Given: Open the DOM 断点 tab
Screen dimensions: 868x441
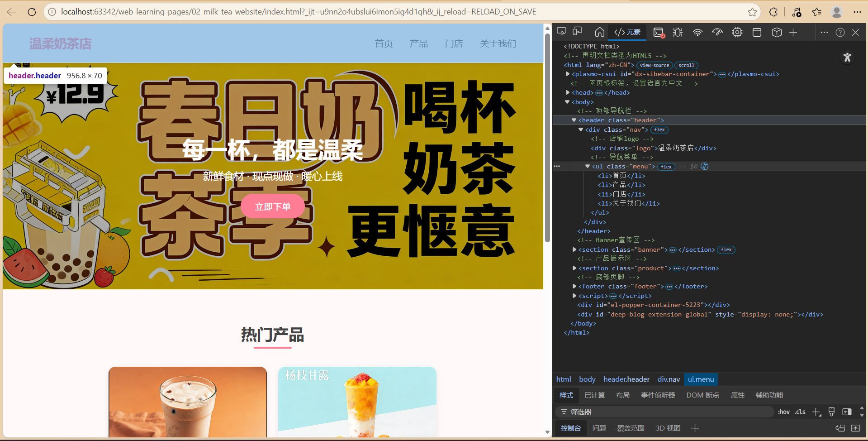Looking at the screenshot, I should pos(702,395).
